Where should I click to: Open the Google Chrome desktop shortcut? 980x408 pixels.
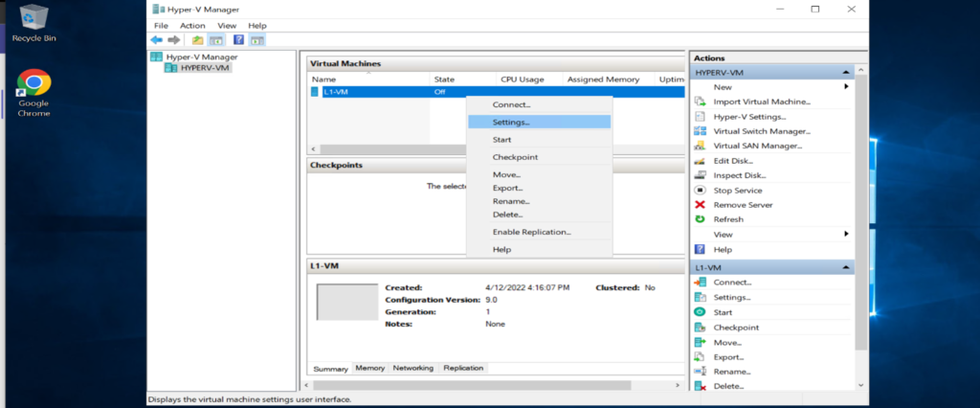(x=33, y=93)
